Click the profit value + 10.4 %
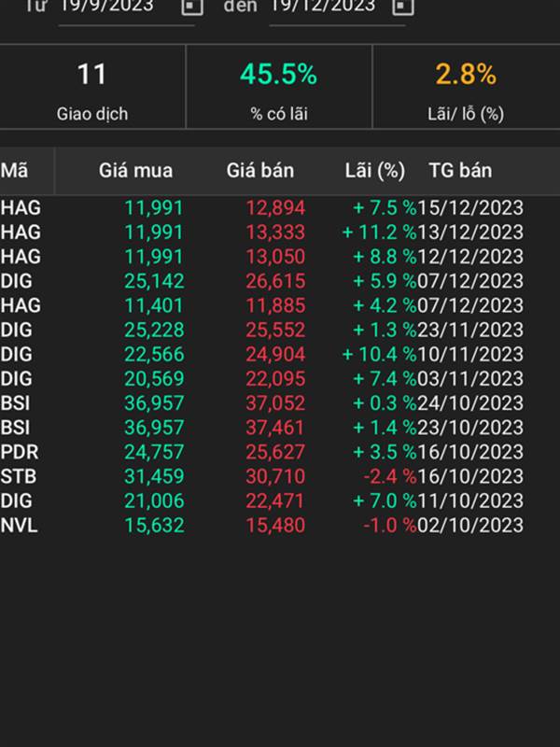Screen dimensions: 560x747 [379, 354]
